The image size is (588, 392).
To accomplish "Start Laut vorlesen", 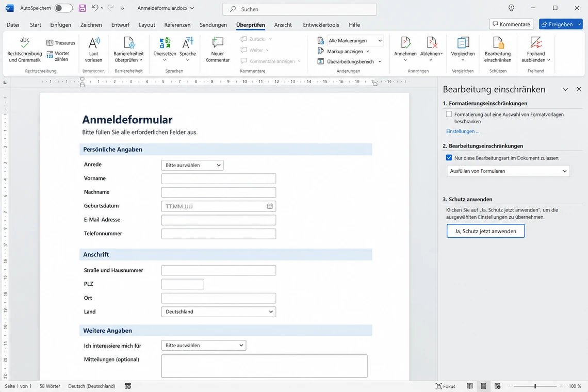I will (93, 49).
